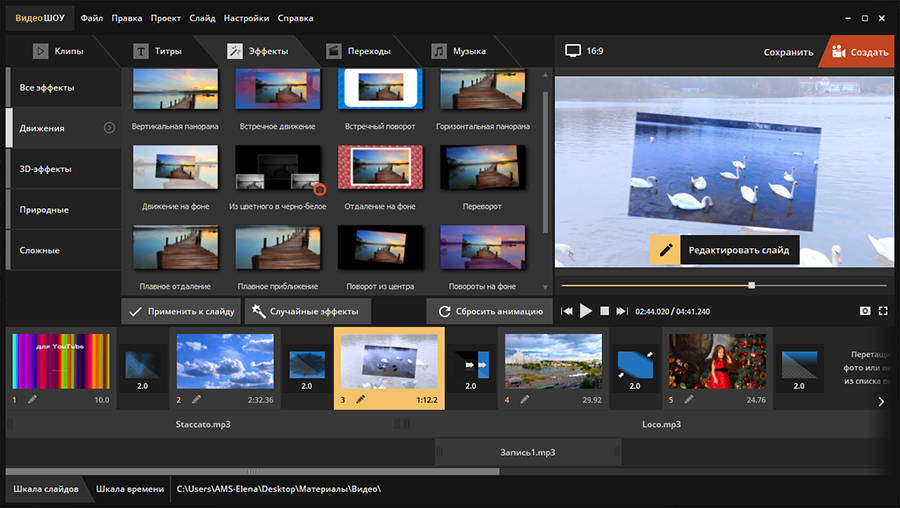
Task: Click the Применить к слайду button
Action: pos(182,311)
